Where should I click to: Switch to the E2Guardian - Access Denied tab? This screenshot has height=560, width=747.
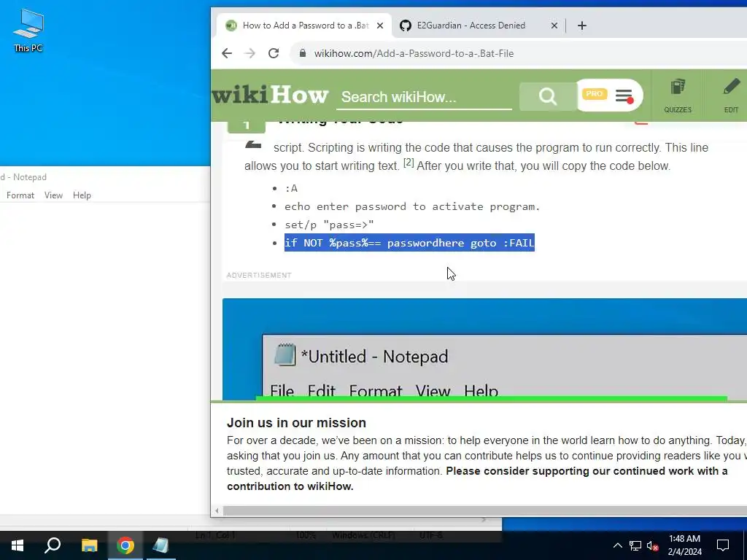click(471, 26)
